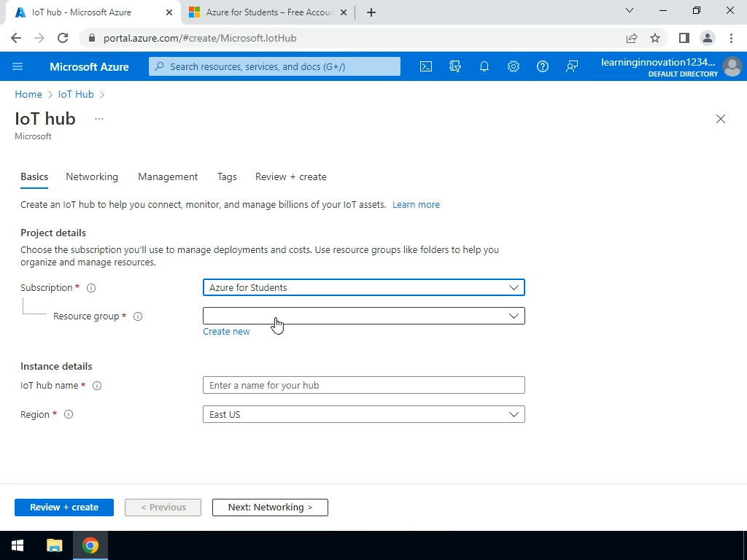Go to Home in the breadcrumb
This screenshot has width=747, height=560.
(28, 94)
